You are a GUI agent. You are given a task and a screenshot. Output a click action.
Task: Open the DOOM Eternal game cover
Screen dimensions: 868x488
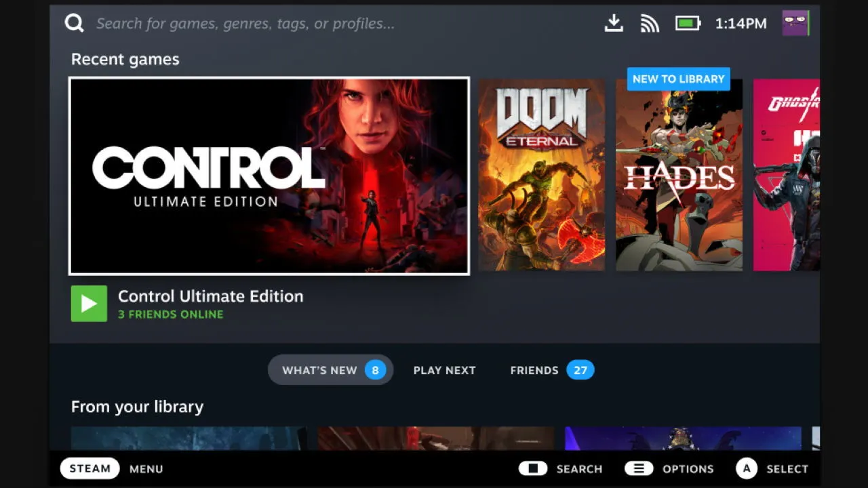[x=541, y=176]
